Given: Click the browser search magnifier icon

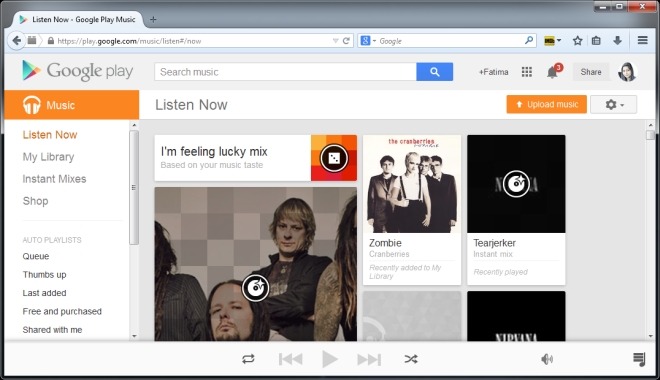Looking at the screenshot, I should click(x=529, y=40).
